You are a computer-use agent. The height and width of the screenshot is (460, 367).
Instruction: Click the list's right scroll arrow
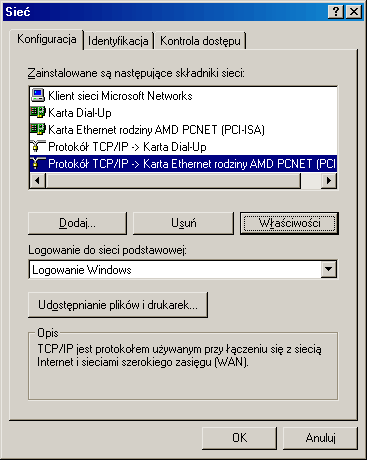(329, 180)
